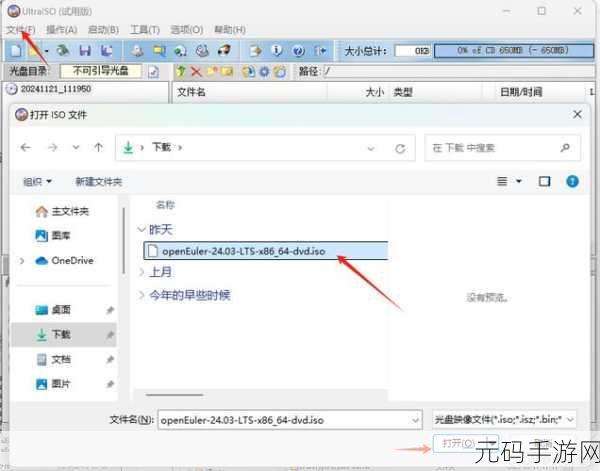Open the 文件(F) menu
Screen dimensions: 600x471
[21, 29]
